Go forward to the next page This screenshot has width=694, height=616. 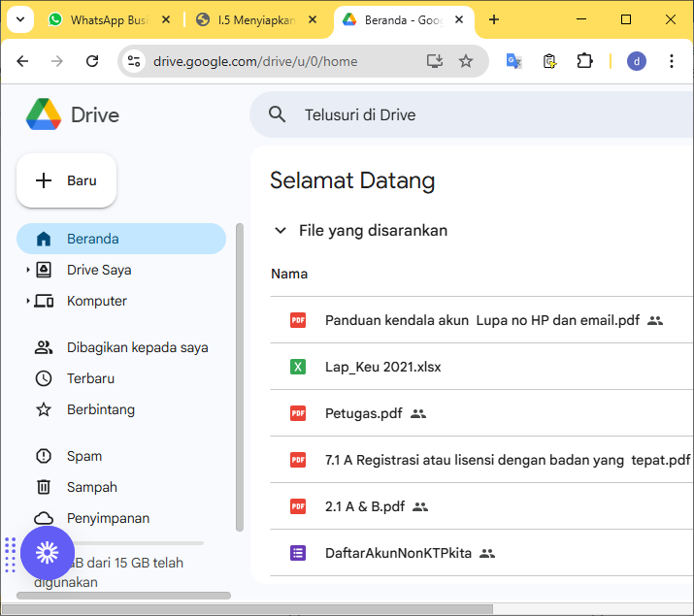coord(57,61)
